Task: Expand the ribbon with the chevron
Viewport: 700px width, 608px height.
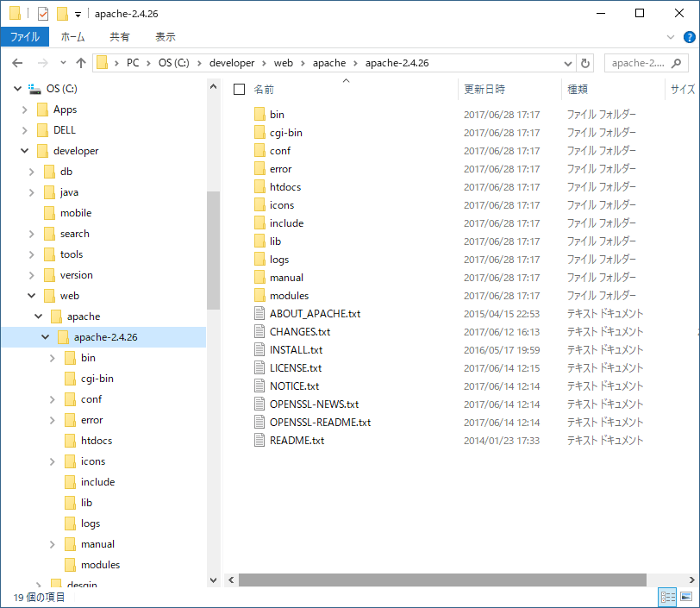Action: click(672, 37)
